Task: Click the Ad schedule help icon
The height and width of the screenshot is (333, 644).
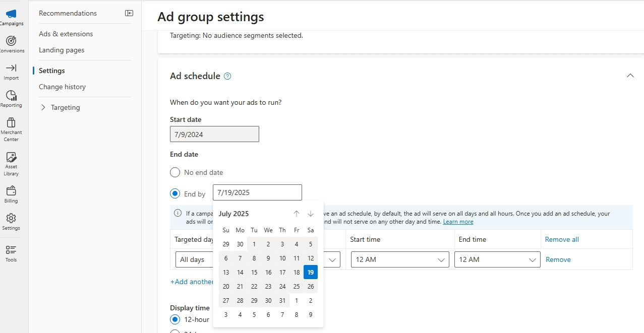Action: tap(227, 76)
